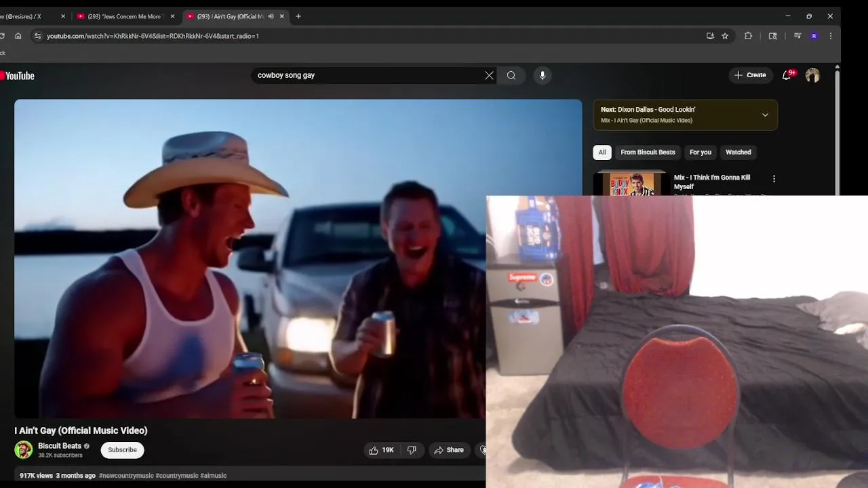Open the YouTube account avatar menu

812,75
